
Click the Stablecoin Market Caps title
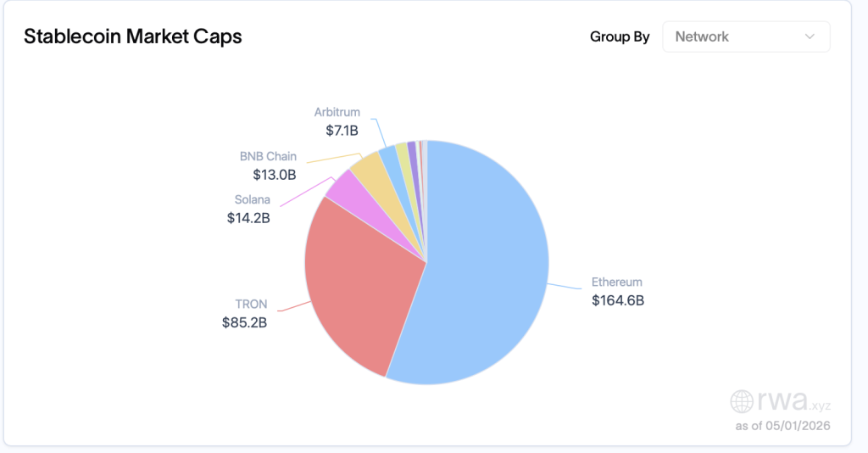click(133, 36)
